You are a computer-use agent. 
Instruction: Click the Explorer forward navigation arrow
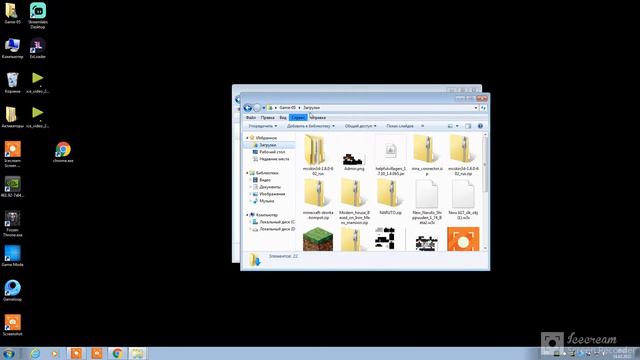(257, 108)
